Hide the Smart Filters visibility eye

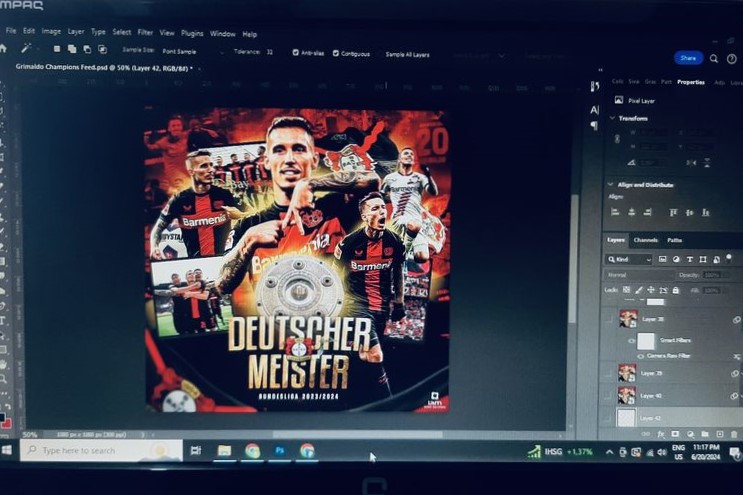coord(631,340)
